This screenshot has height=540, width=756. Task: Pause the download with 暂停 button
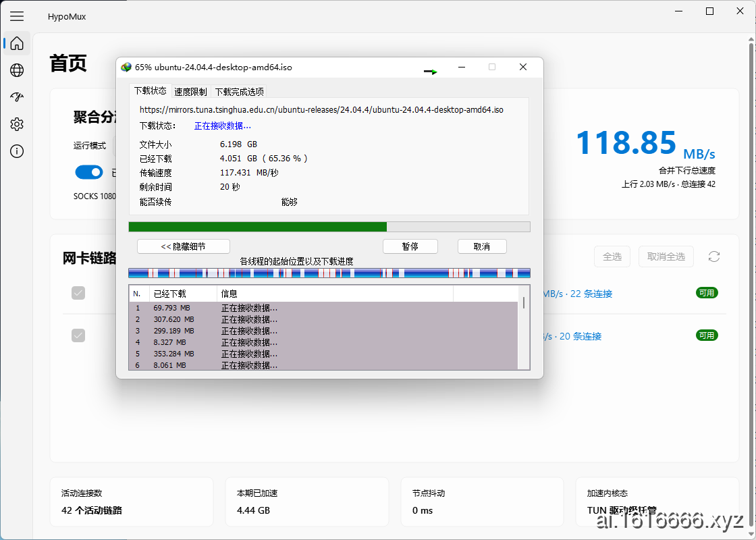pyautogui.click(x=410, y=246)
